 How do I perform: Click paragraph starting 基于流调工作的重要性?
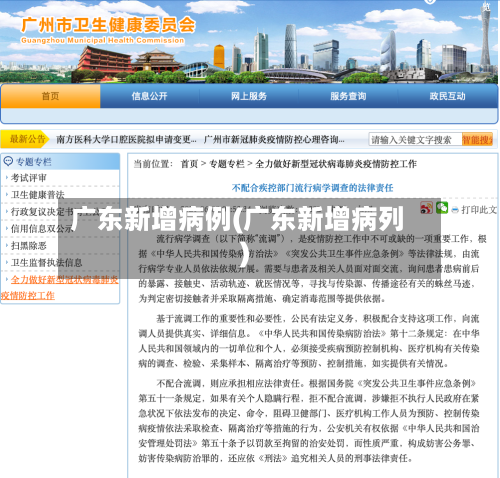(x=309, y=341)
